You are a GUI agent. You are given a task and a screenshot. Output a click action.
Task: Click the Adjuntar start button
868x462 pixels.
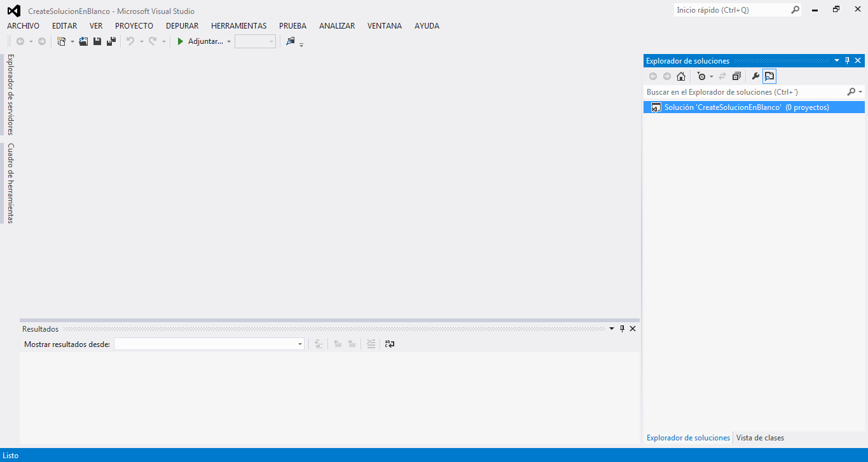click(200, 41)
